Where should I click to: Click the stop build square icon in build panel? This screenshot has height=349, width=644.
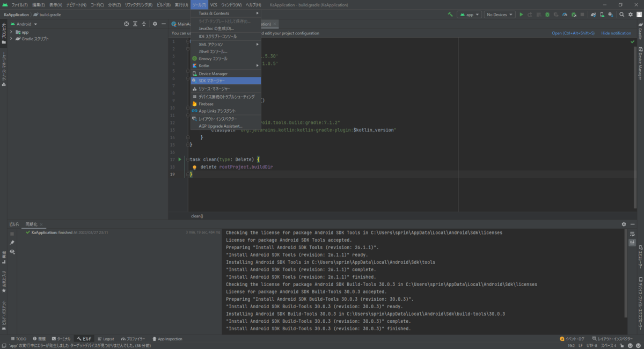[12, 234]
